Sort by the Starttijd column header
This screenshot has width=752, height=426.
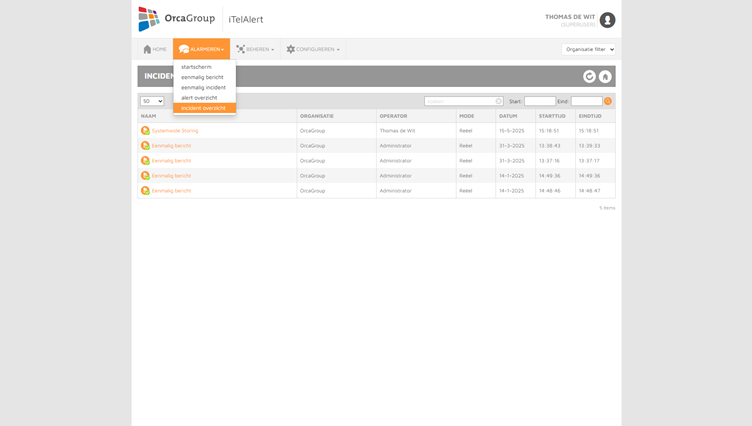coord(552,116)
